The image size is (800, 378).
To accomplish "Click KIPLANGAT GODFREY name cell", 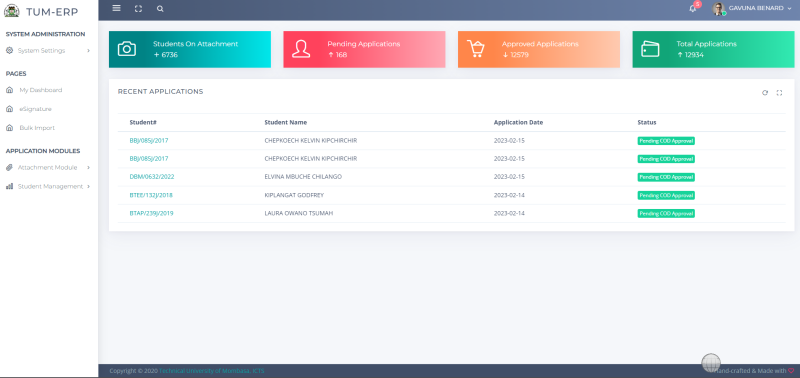I will [x=294, y=195].
